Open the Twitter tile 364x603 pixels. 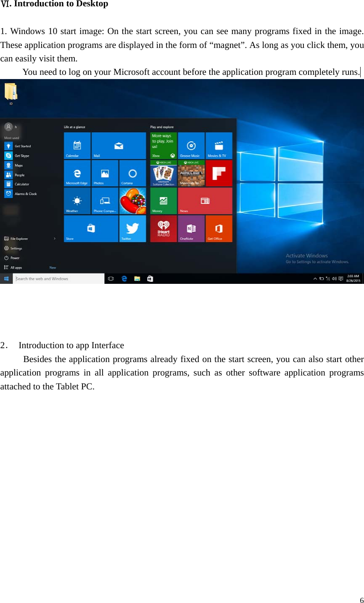[x=133, y=228]
